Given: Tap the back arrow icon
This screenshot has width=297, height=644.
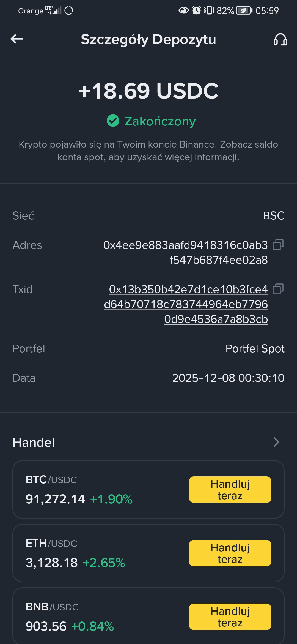Looking at the screenshot, I should click(x=16, y=39).
